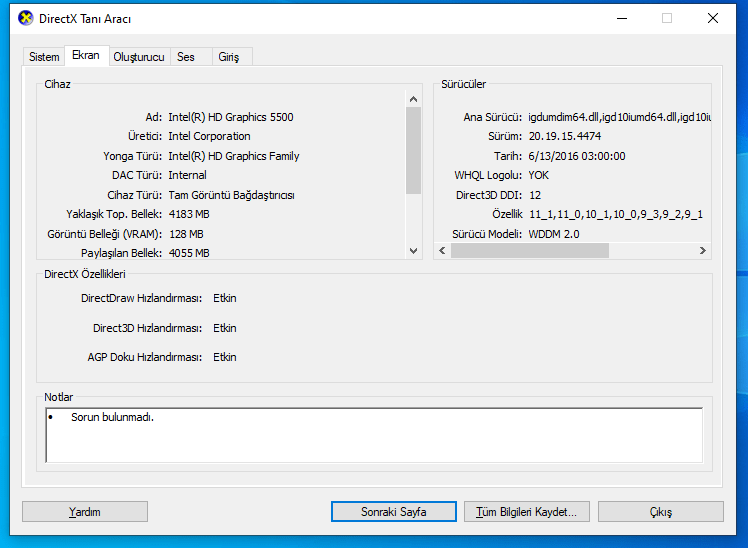The height and width of the screenshot is (548, 748).
Task: Click the DAC Türü value Internal
Action: click(187, 176)
